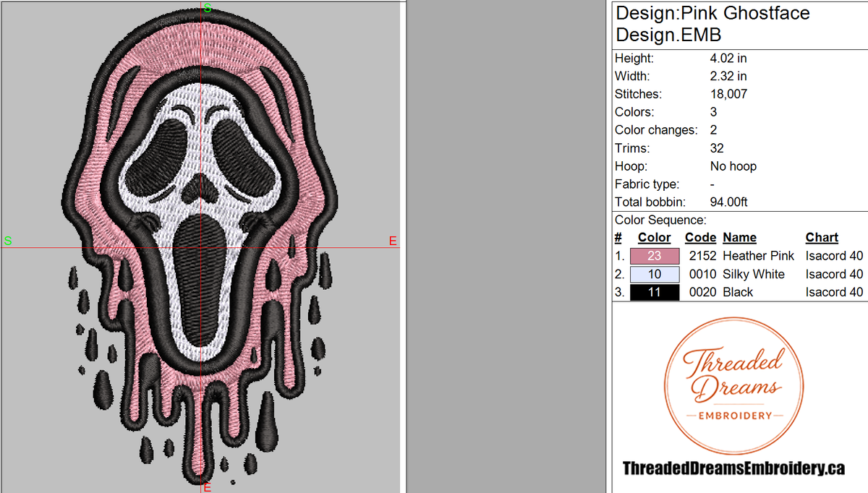The image size is (868, 493).
Task: Click the red 'E' marker at bottom of design
Action: coord(207,486)
